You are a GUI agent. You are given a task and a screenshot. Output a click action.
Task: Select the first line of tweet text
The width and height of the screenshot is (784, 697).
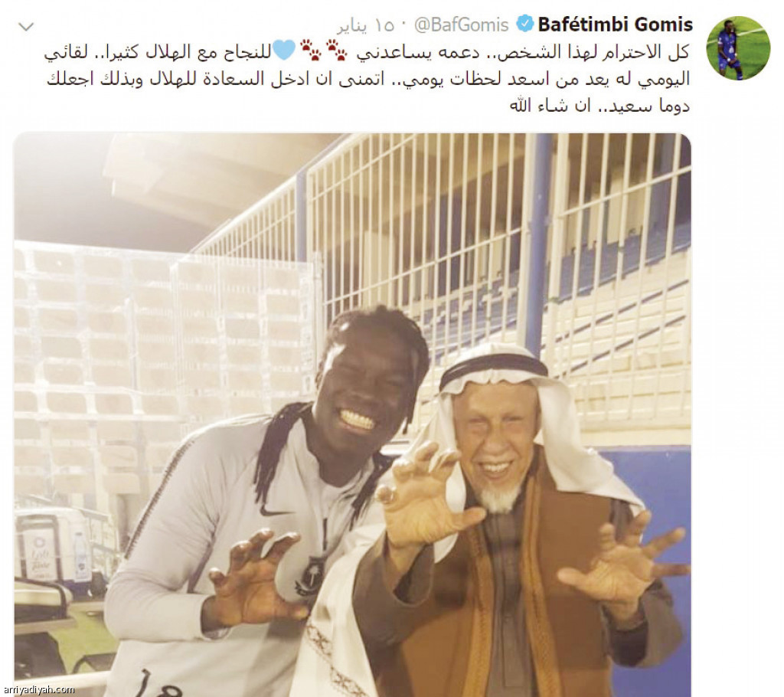click(367, 51)
